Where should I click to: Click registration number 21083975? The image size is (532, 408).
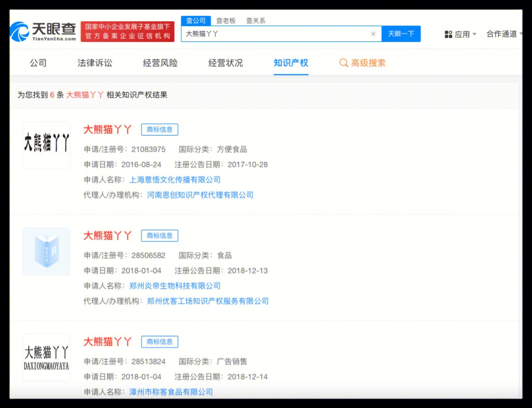pyautogui.click(x=149, y=150)
